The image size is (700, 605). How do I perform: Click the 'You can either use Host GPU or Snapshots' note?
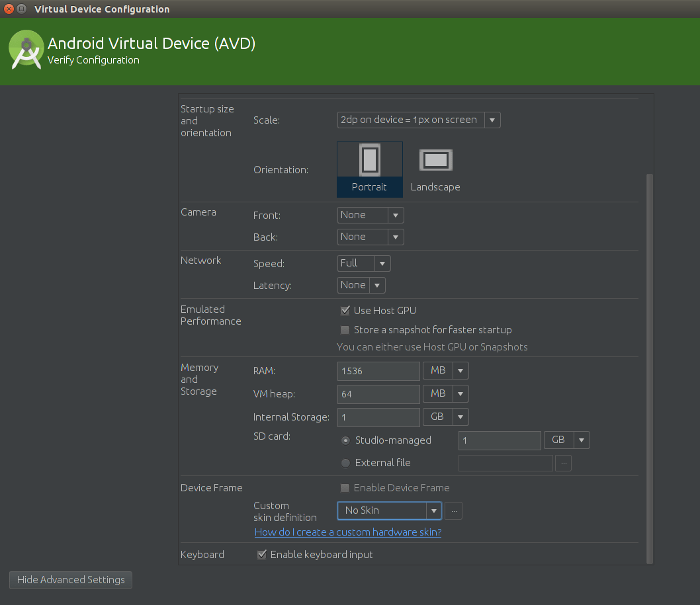pyautogui.click(x=432, y=347)
